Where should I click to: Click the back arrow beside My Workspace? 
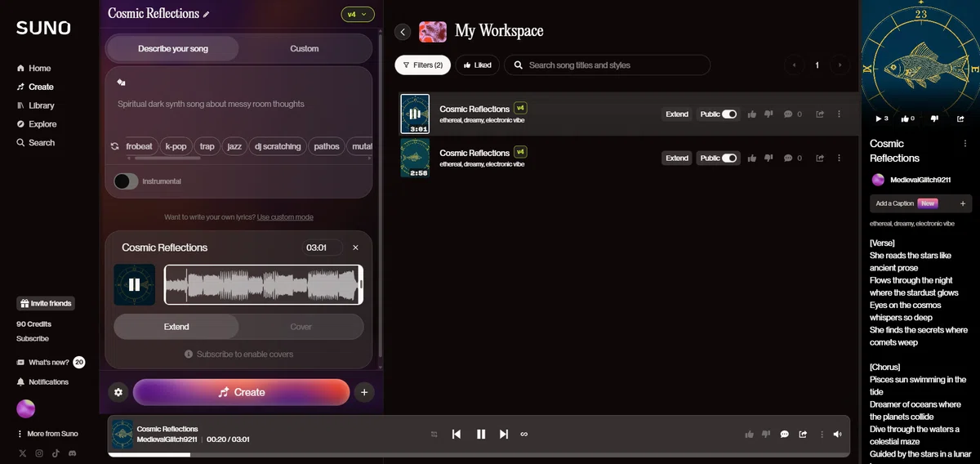pyautogui.click(x=403, y=32)
